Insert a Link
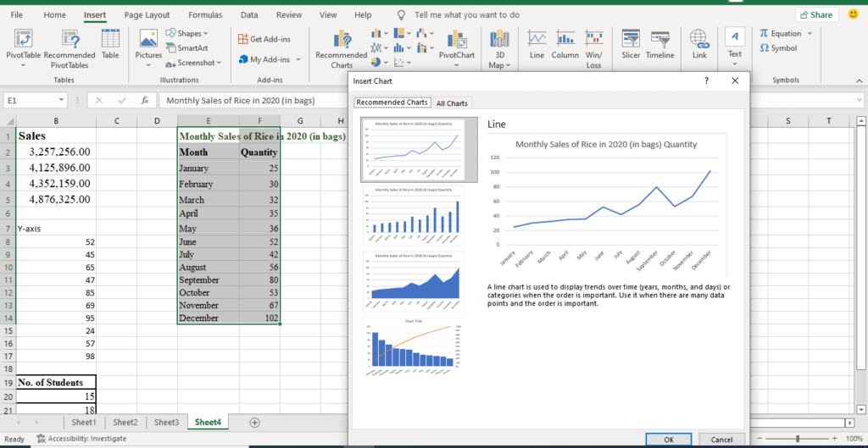Viewport: 868px width, 448px height. [699, 43]
